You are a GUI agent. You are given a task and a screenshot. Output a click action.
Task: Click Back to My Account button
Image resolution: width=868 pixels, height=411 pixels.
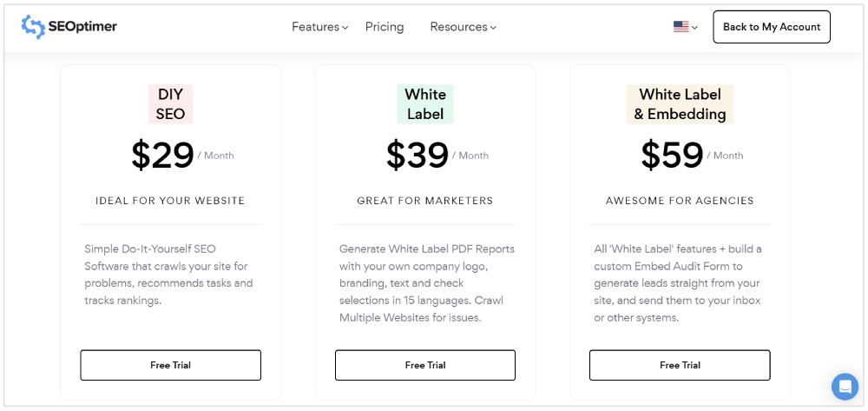coord(772,27)
